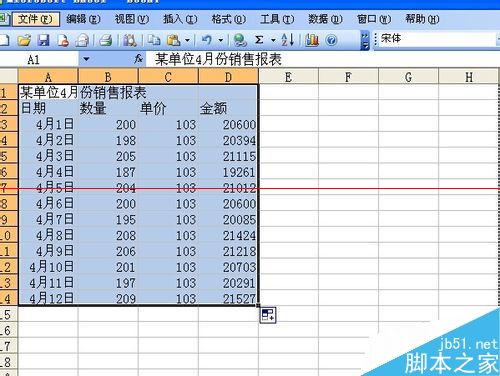Viewport: 500px width, 376px height.
Task: Click the Research books icon
Action: point(130,40)
